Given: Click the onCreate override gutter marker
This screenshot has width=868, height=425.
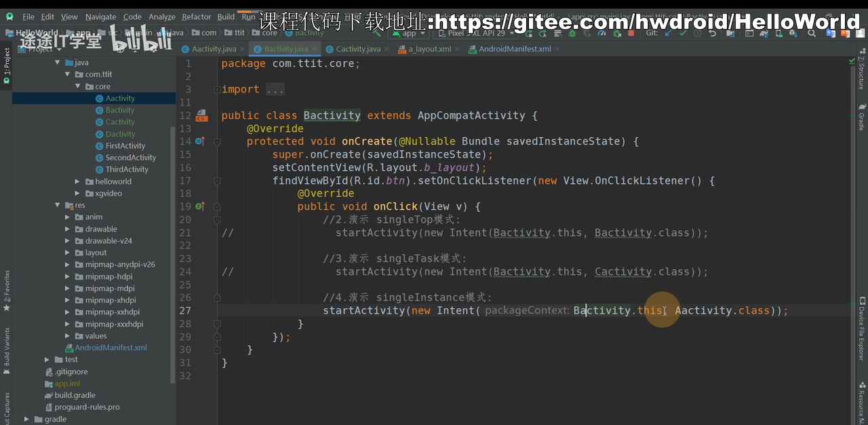Looking at the screenshot, I should tap(199, 141).
